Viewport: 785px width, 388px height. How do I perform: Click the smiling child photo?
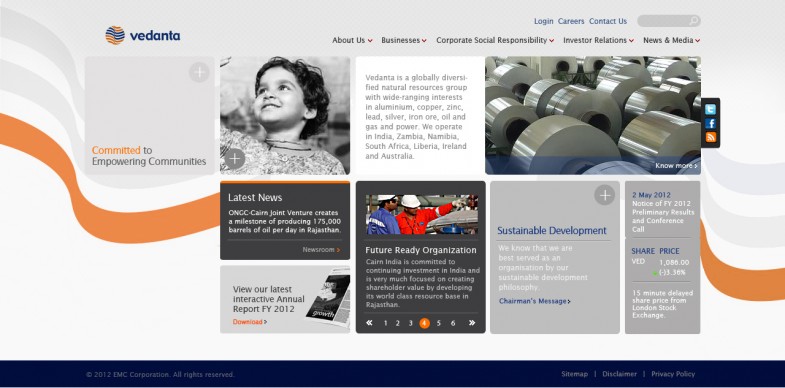(x=285, y=115)
